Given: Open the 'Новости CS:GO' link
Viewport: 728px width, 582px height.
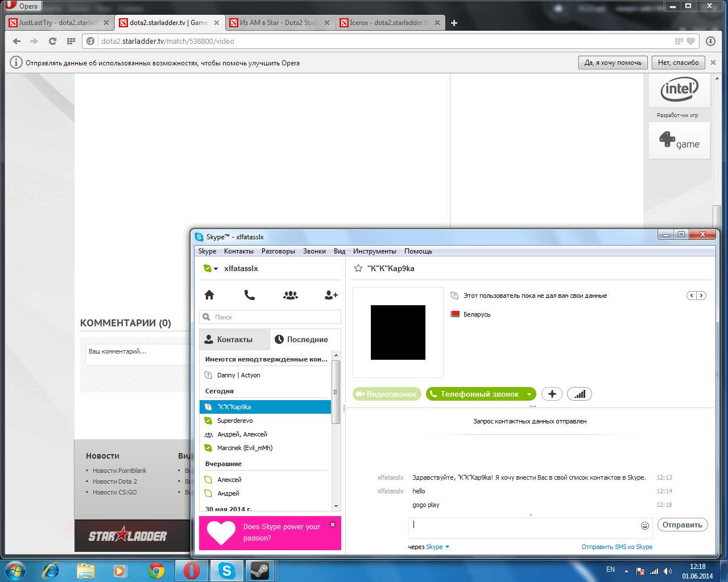Looking at the screenshot, I should click(x=115, y=492).
